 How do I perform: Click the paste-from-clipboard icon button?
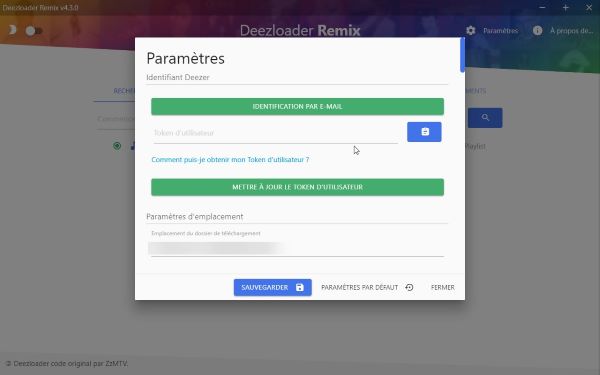click(424, 132)
